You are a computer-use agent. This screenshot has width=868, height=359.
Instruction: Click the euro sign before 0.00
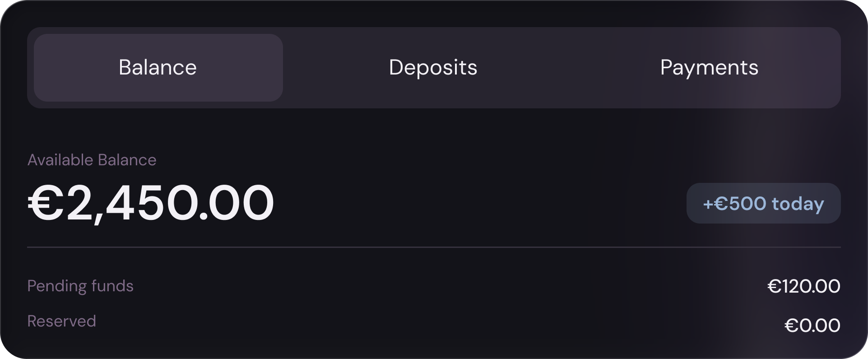792,326
